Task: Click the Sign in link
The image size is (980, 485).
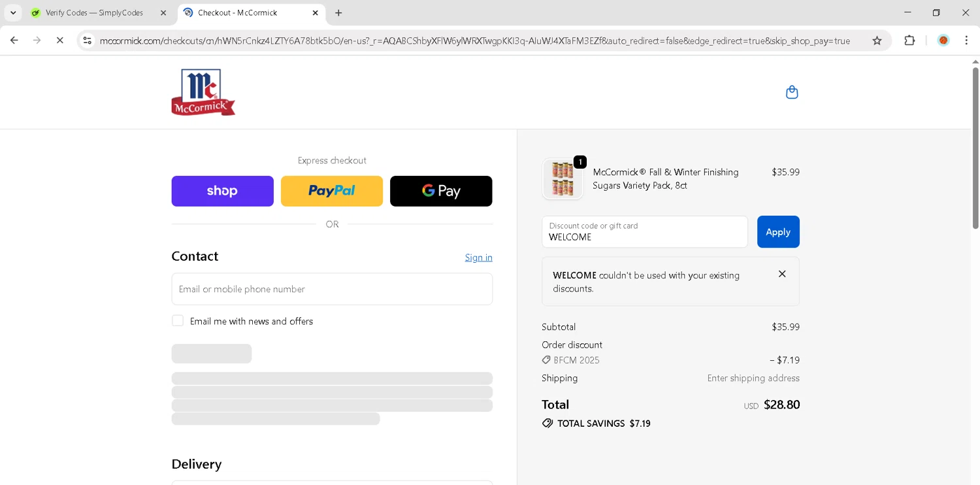Action: click(479, 258)
